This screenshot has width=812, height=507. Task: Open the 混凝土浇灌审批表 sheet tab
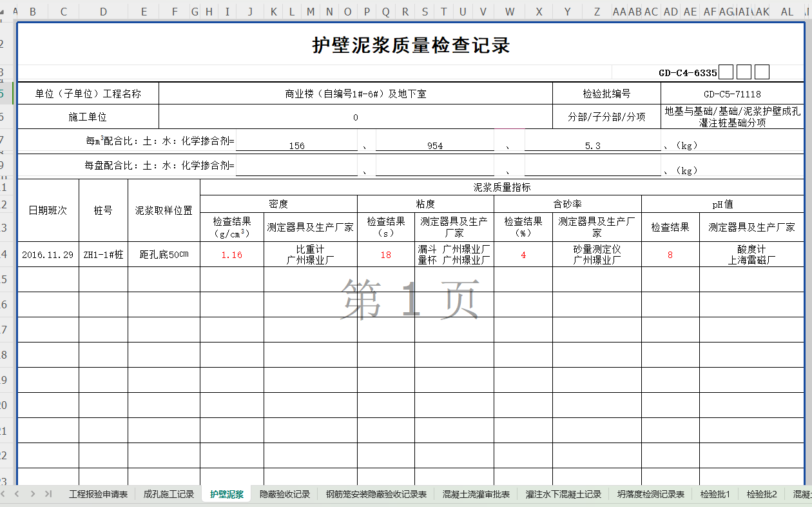(476, 494)
